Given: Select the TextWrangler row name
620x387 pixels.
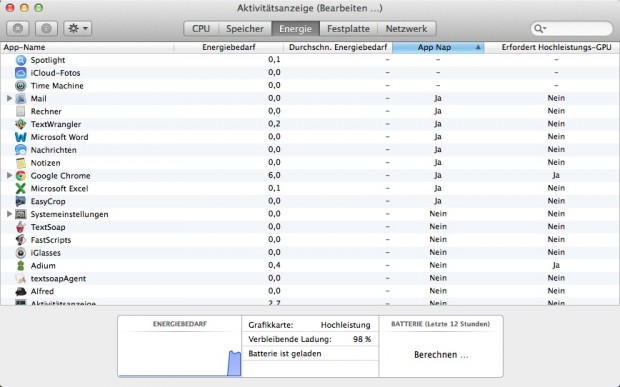Looking at the screenshot, I should 56,124.
